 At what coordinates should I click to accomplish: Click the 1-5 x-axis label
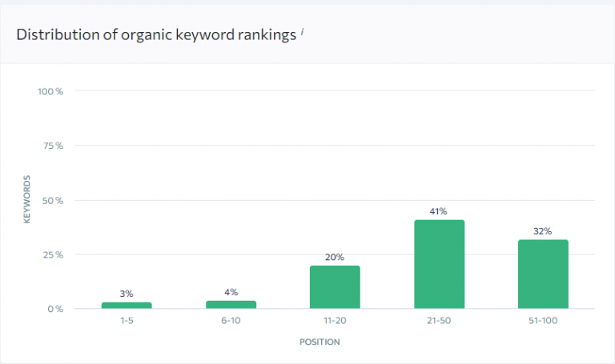[127, 321]
